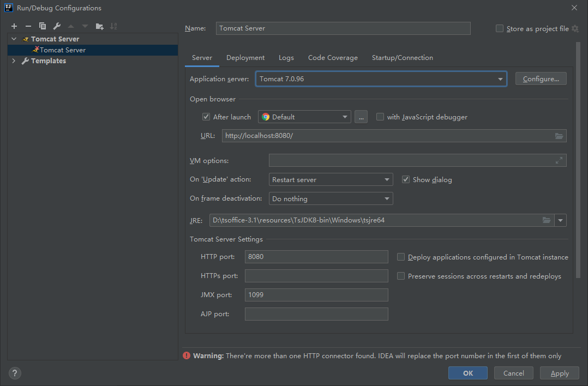This screenshot has width=588, height=386.
Task: Enable with JavaScript debugger checkbox
Action: coord(380,117)
